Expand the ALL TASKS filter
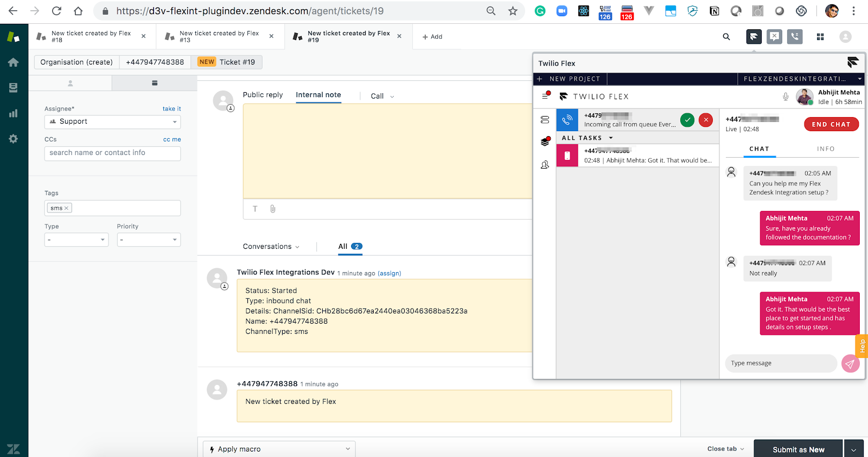868x457 pixels. pyautogui.click(x=587, y=138)
